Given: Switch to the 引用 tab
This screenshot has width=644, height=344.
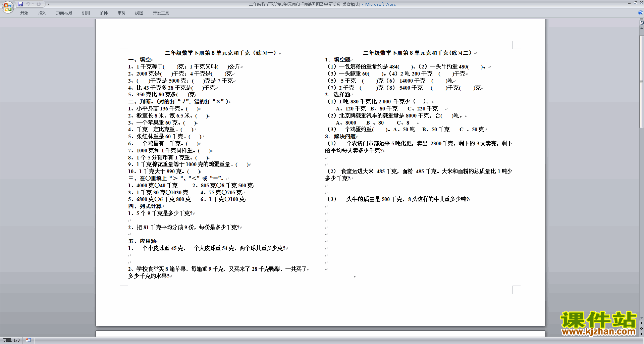Looking at the screenshot, I should (86, 13).
